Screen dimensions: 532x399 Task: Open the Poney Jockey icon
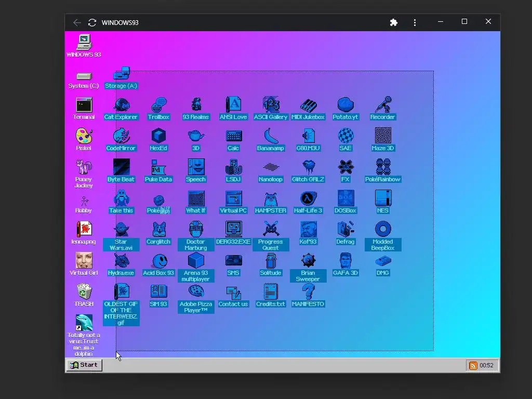point(84,167)
